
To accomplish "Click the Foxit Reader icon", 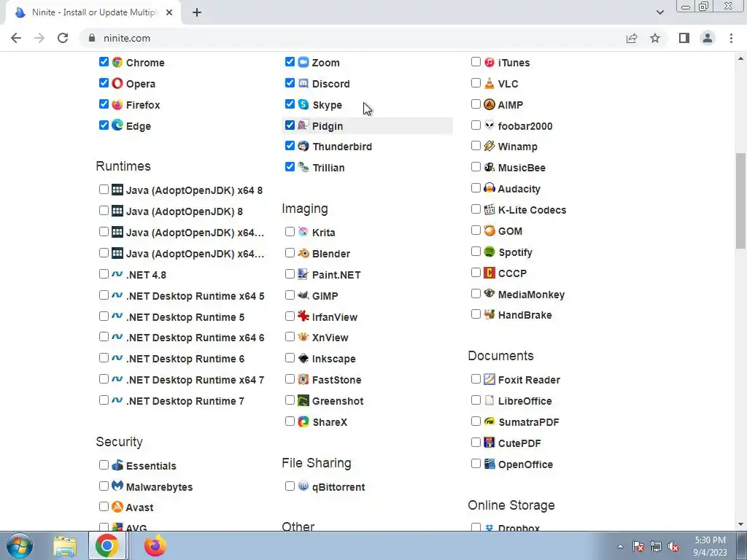I will [489, 379].
